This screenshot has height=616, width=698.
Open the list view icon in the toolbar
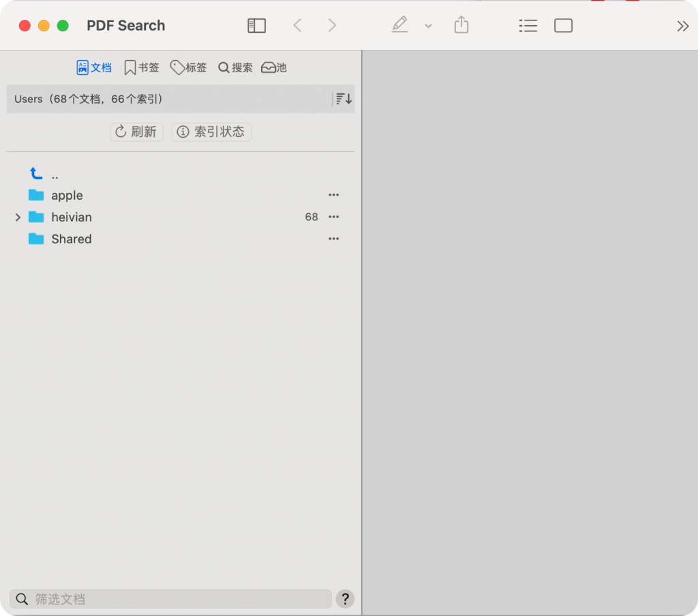point(528,25)
